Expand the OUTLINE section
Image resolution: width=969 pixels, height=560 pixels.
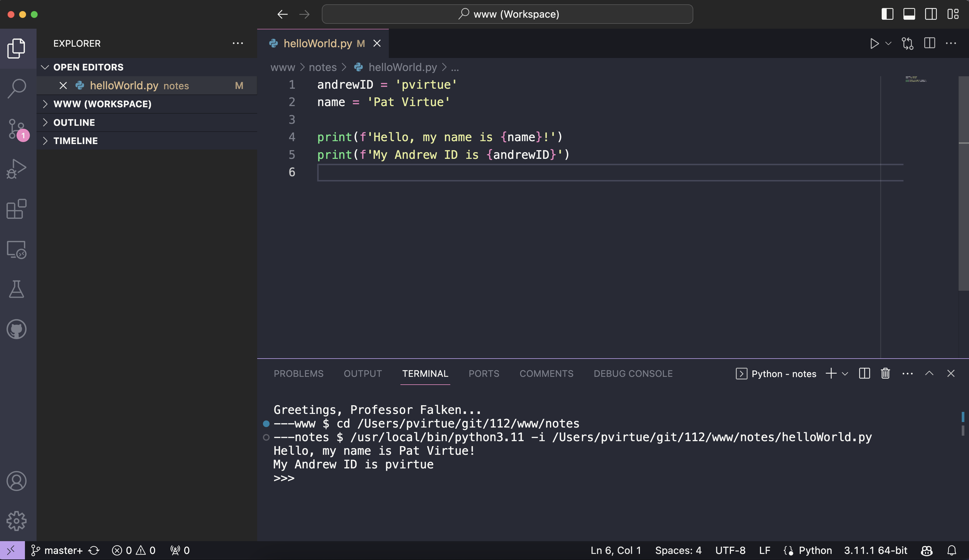(x=74, y=122)
